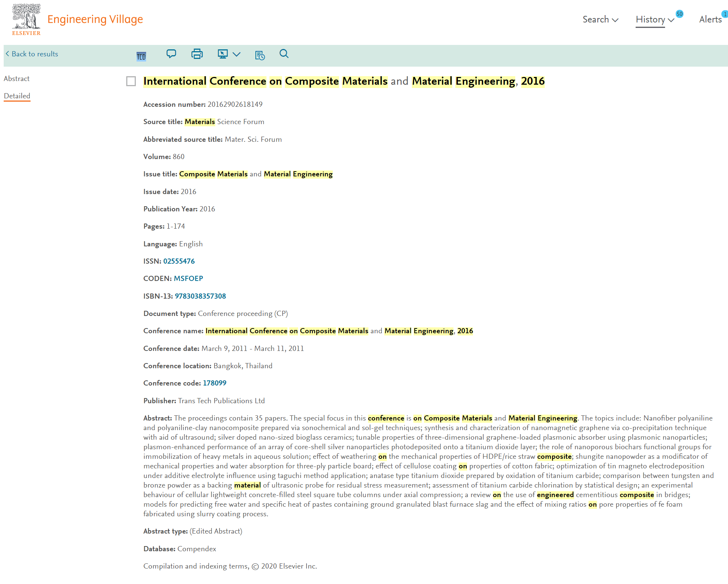The image size is (728, 584).
Task: Click the Issue date 2016 value
Action: tap(188, 191)
